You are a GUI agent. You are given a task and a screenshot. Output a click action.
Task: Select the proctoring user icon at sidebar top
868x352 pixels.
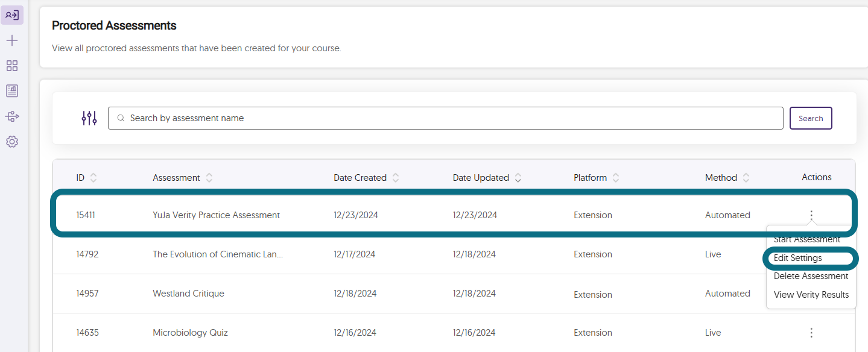12,15
